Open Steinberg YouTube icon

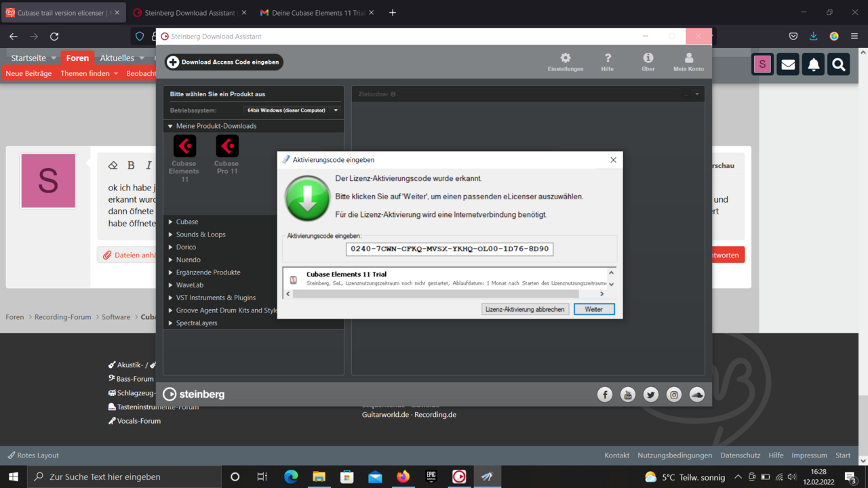(628, 394)
